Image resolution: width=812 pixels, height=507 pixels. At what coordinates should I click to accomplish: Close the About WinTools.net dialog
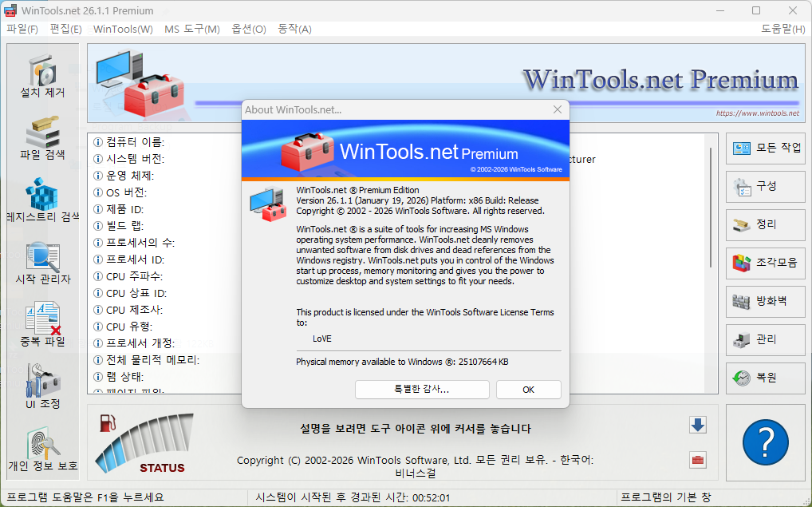(558, 109)
